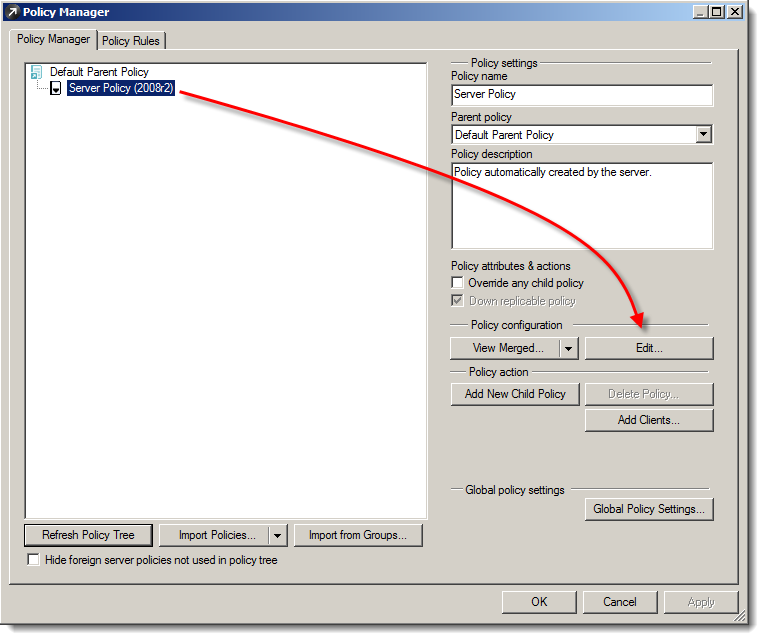This screenshot has height=640, width=764.
Task: Switch to the Policy Rules tab
Action: [x=132, y=41]
